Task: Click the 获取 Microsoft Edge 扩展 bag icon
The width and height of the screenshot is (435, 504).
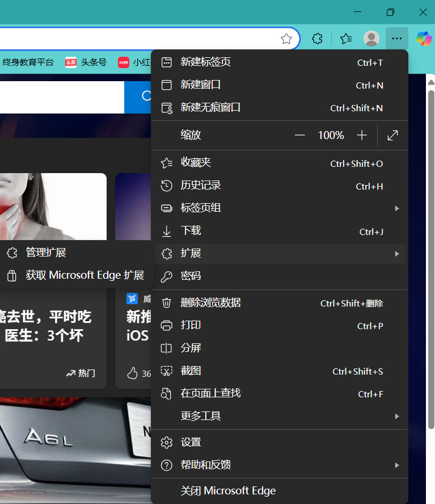Action: [12, 275]
